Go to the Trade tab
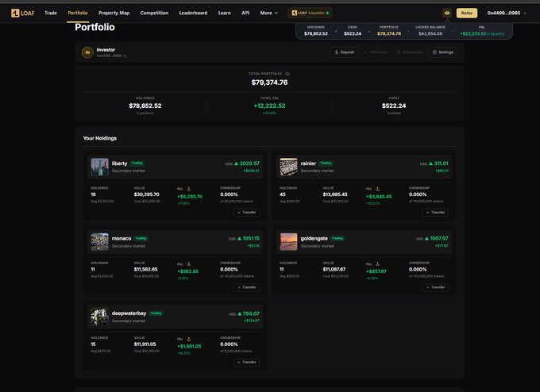This screenshot has height=392, width=540. tap(51, 13)
